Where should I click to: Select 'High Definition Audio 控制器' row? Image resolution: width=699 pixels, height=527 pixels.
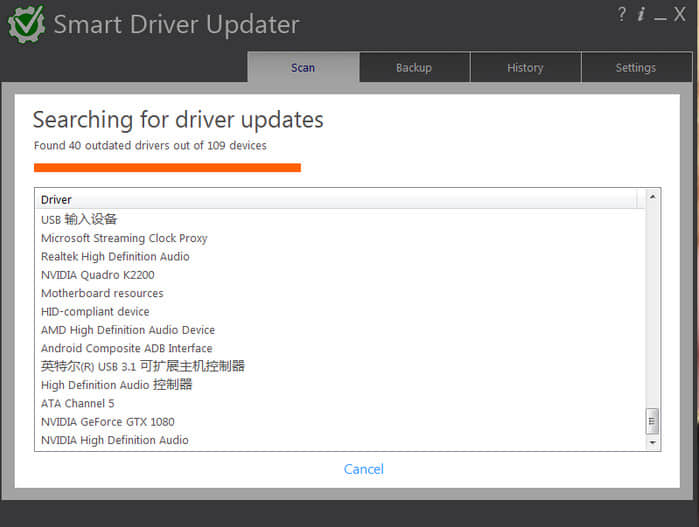pos(340,385)
